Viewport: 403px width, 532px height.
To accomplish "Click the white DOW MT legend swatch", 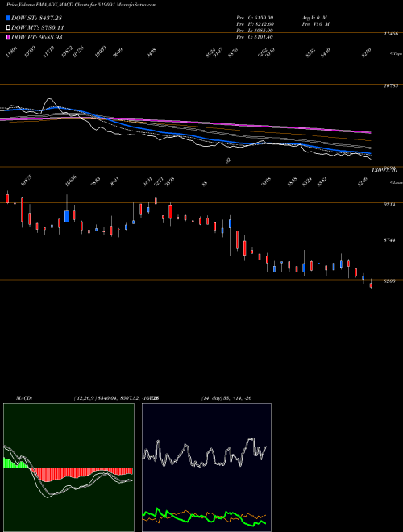I will pos(8,27).
